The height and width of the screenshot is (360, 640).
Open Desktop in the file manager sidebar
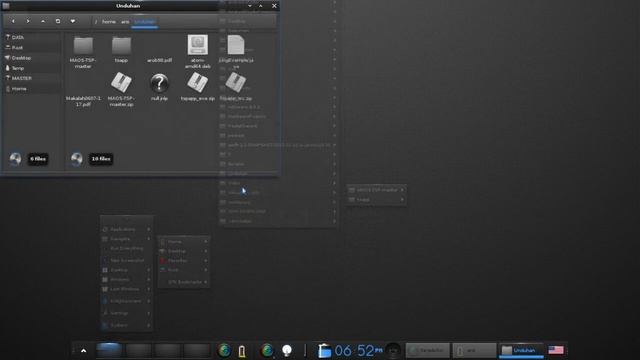(32, 58)
